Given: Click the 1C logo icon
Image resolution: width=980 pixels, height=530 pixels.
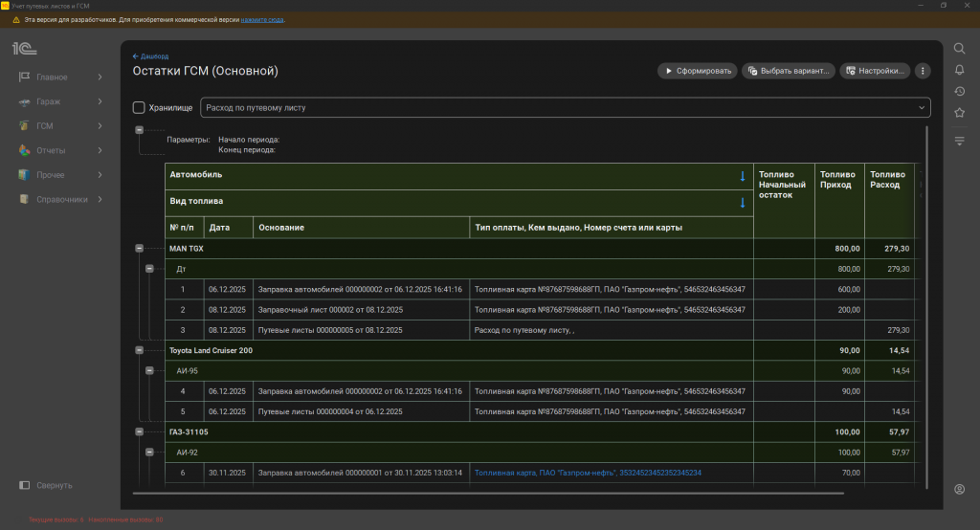Looking at the screenshot, I should click(x=24, y=48).
